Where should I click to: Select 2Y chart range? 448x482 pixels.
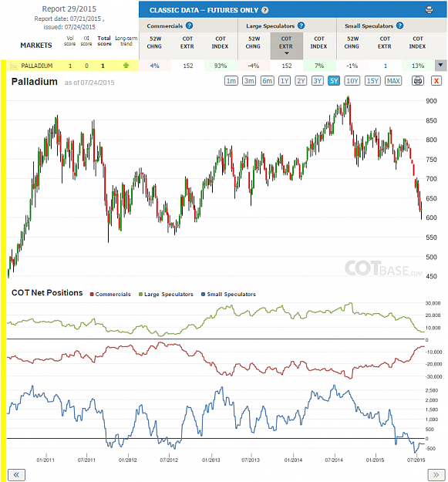click(x=301, y=81)
